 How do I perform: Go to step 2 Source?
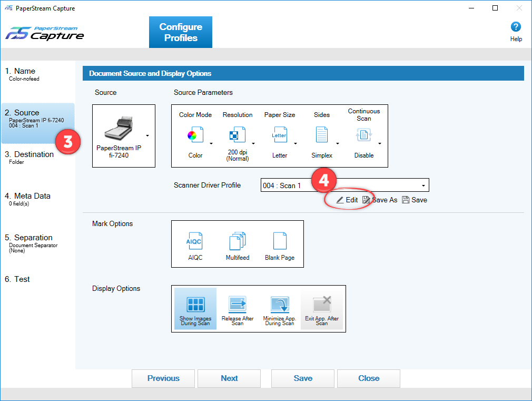coord(37,123)
